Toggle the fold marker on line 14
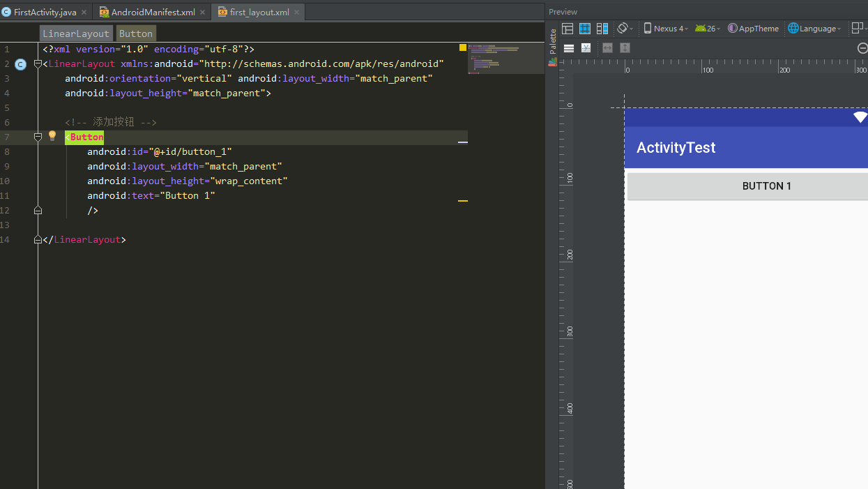Viewport: 868px width, 489px height. (38, 239)
